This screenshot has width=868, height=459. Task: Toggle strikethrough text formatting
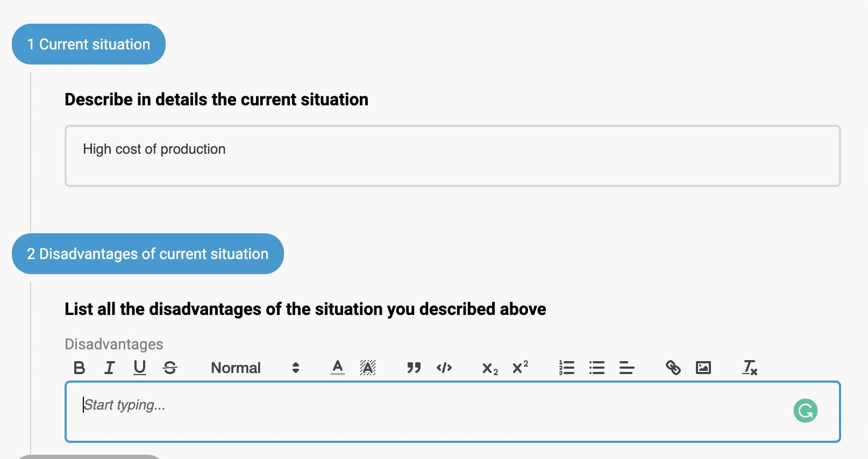point(170,368)
